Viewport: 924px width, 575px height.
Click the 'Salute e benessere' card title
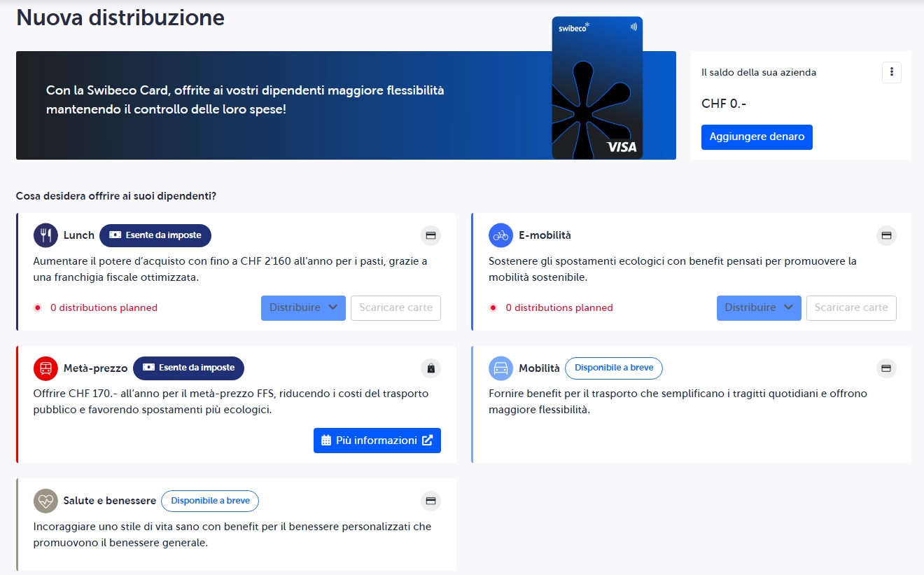tap(109, 501)
